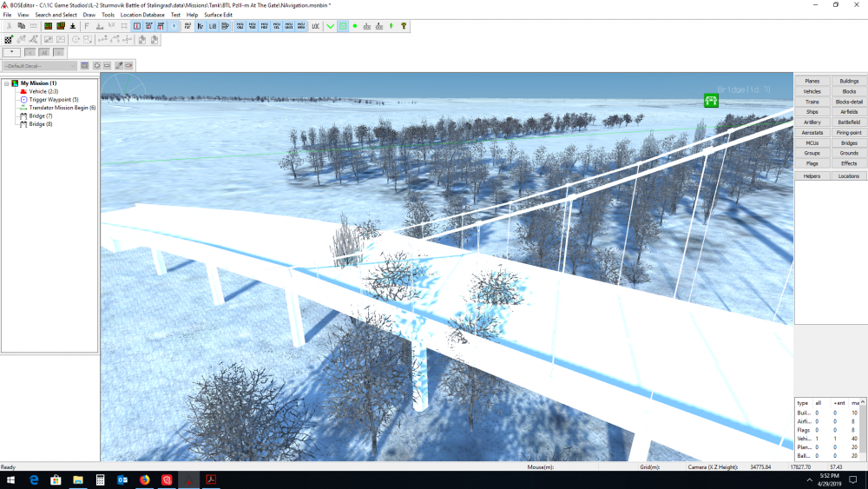Click the first terrain map toolbar icon
Image resolution: width=868 pixels, height=489 pixels.
(48, 26)
